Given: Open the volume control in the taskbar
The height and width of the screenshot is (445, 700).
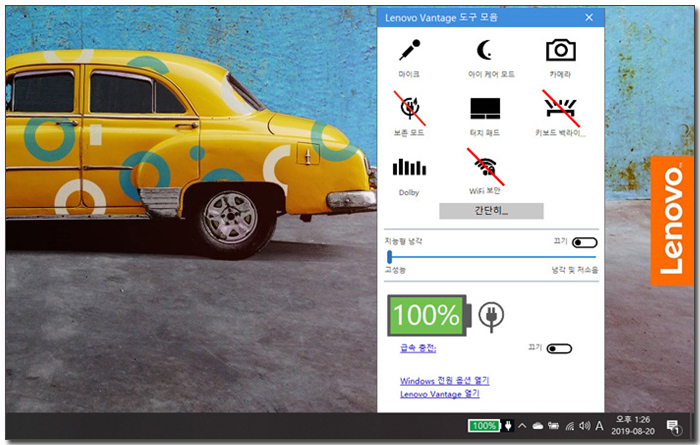Looking at the screenshot, I should pyautogui.click(x=584, y=426).
